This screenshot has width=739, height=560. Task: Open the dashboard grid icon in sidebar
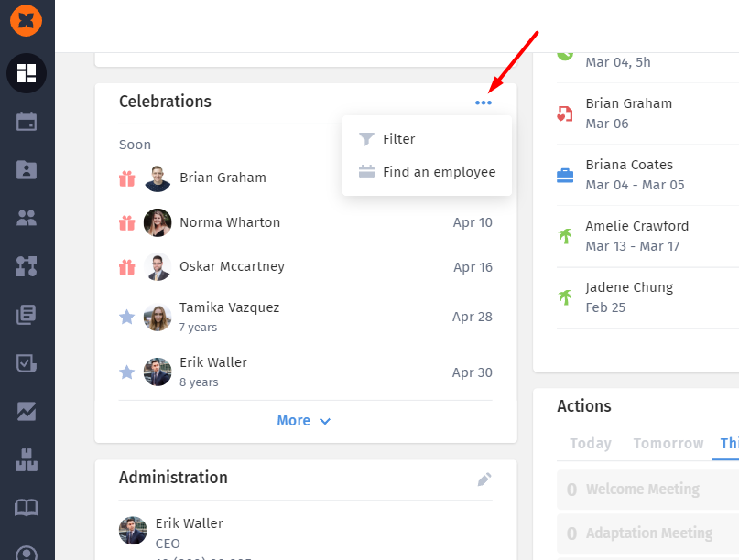point(27,73)
